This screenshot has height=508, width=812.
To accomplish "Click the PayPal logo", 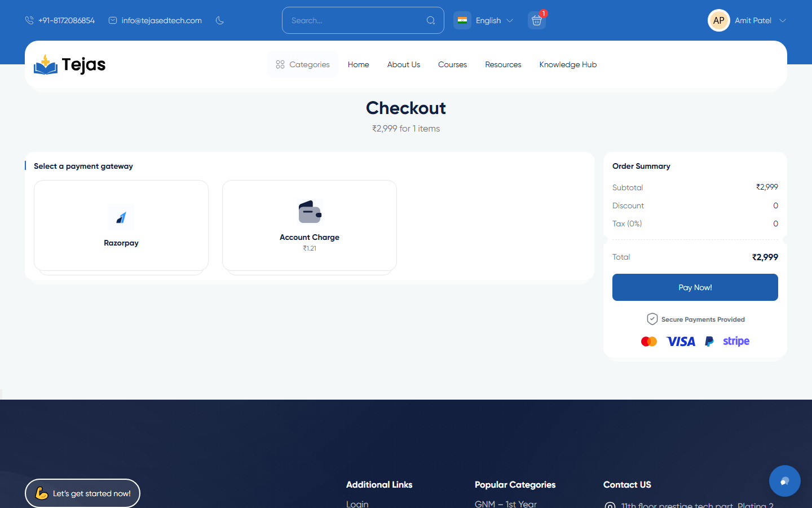I will (709, 341).
